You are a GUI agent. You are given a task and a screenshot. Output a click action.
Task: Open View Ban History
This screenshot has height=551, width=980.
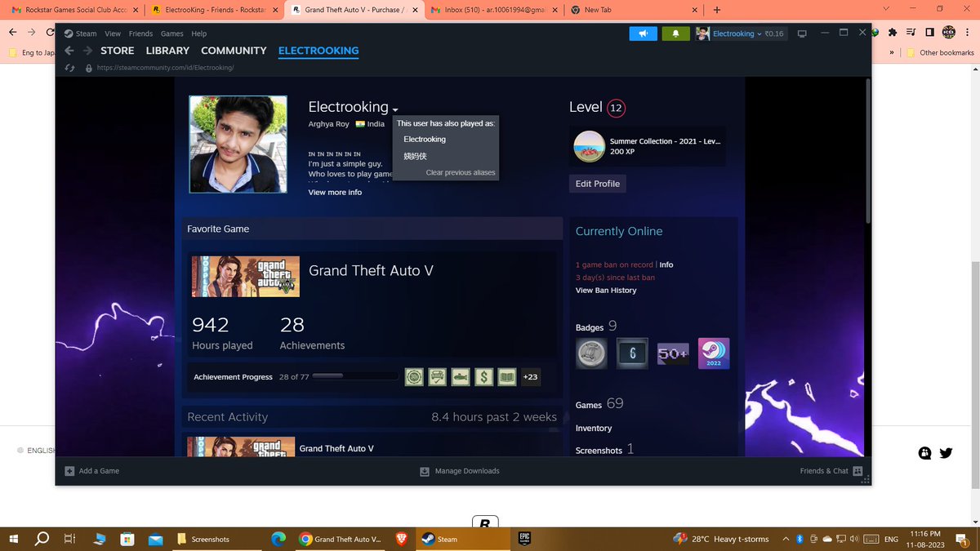pyautogui.click(x=606, y=291)
